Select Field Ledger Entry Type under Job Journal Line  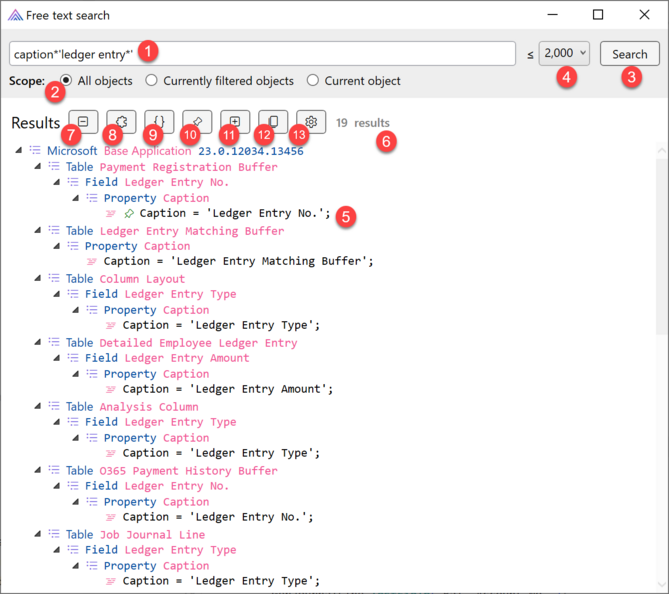click(160, 550)
